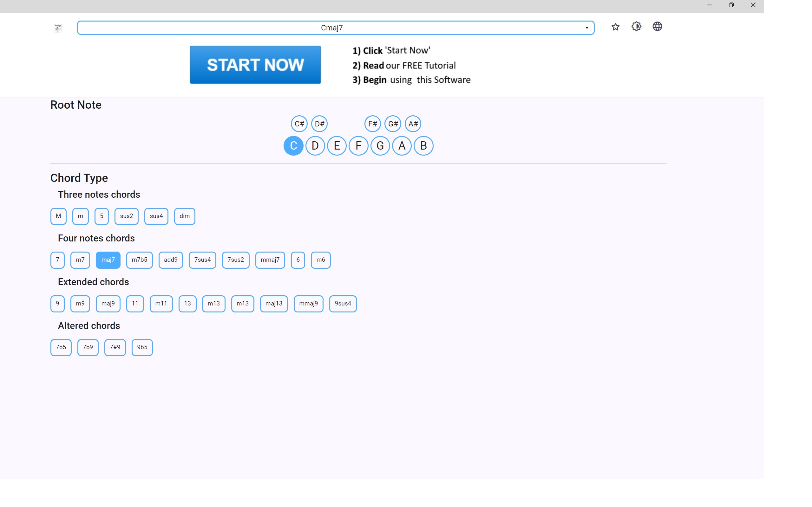
Task: Select the 9sus4 extended chord
Action: [x=343, y=304]
